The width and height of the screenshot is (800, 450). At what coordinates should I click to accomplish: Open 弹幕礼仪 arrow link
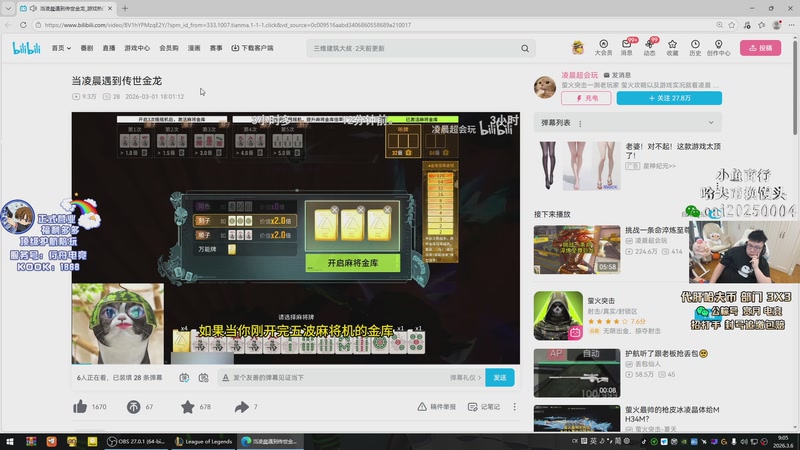click(465, 378)
